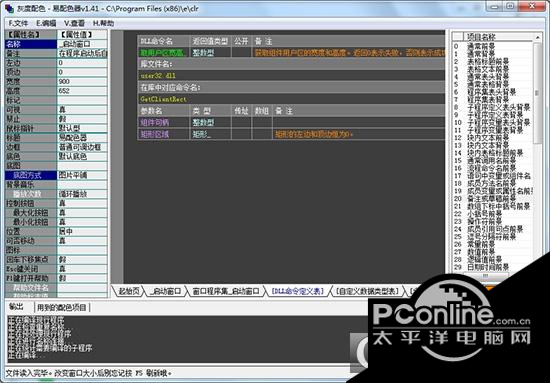Click the 宽度 value 900
Image resolution: width=550 pixels, height=383 pixels.
pyautogui.click(x=82, y=81)
